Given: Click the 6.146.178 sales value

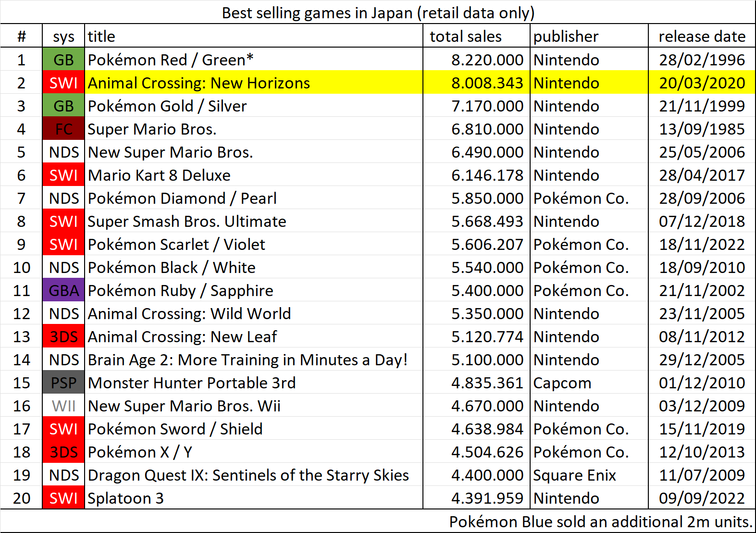Looking at the screenshot, I should click(x=487, y=175).
